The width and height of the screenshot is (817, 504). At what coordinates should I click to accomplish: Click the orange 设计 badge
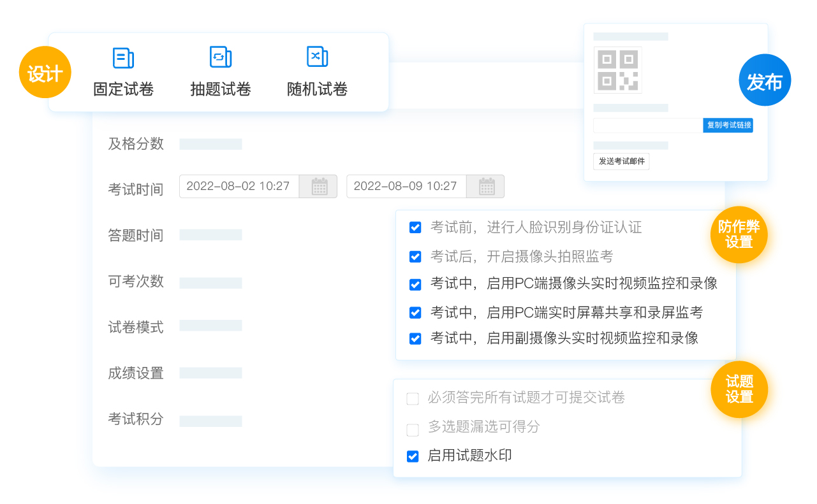point(45,72)
